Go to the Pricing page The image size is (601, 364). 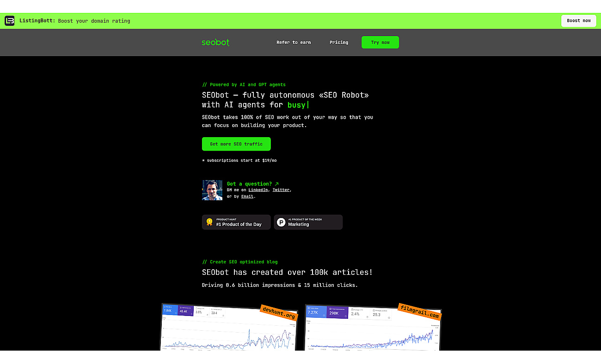pyautogui.click(x=339, y=42)
